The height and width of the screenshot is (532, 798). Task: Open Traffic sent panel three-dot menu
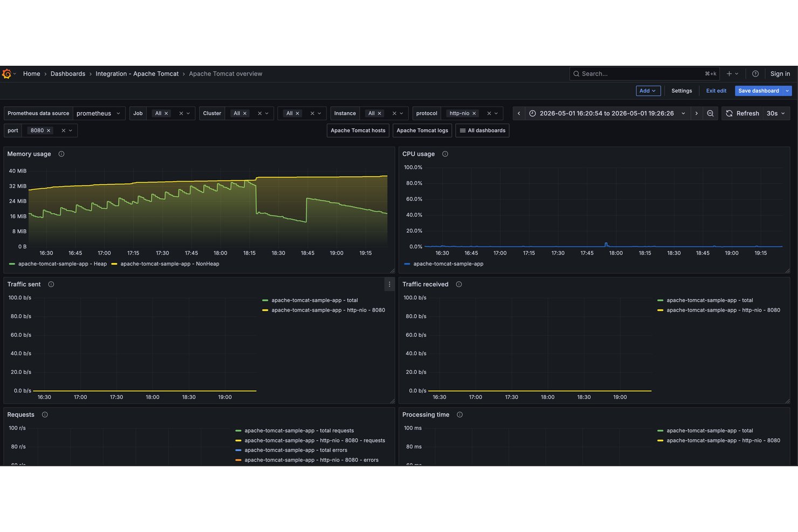(x=389, y=285)
